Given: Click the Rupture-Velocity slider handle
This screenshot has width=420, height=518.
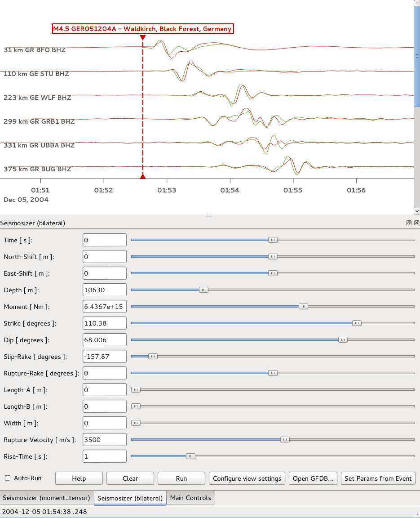Looking at the screenshot, I should click(285, 440).
